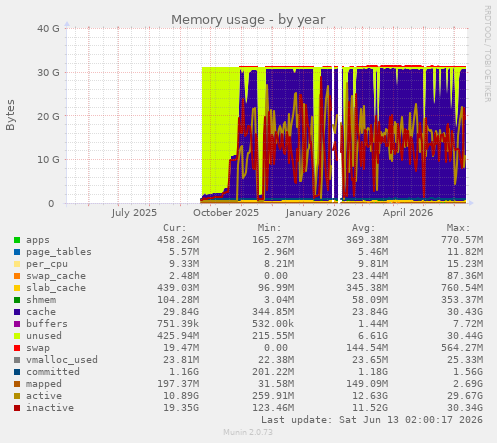Click the blue page_tables legend swatch
Screen dimensions: 497x443
(17, 252)
